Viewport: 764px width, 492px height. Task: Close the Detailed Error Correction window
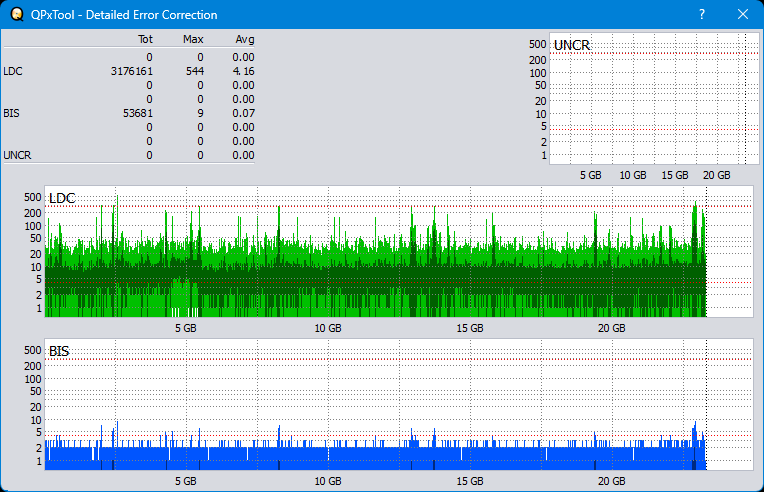(743, 14)
